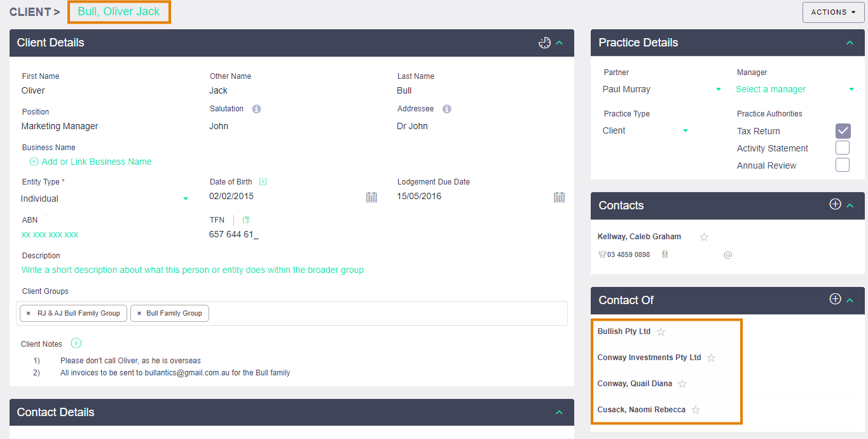Open the Client Details history clock icon
This screenshot has width=868, height=439.
coord(544,43)
